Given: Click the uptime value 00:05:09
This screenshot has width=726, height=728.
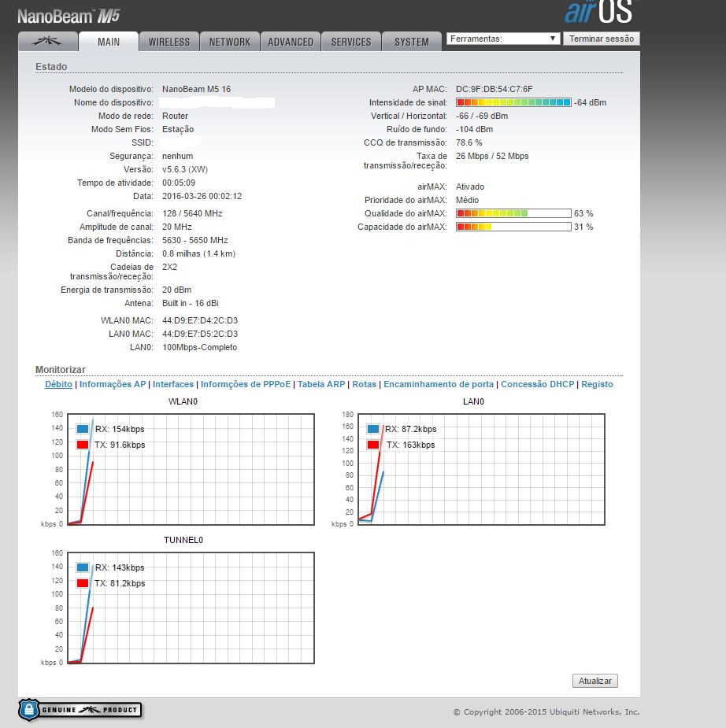Looking at the screenshot, I should (x=179, y=183).
